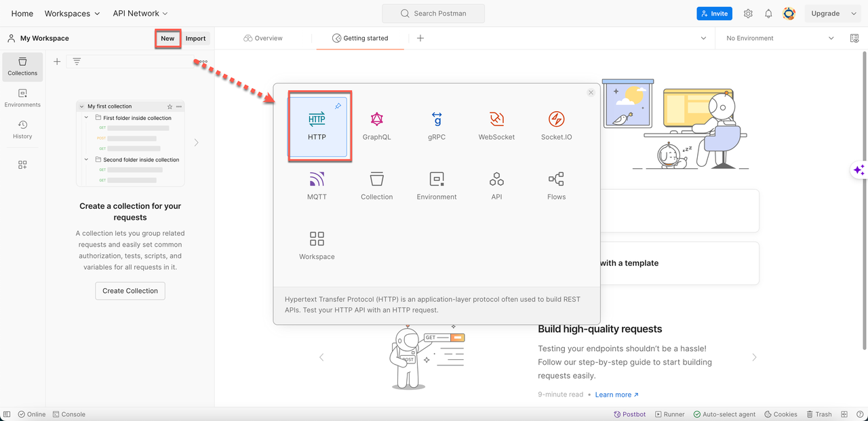Select Socket.IO request type
Viewport: 868px width, 421px height.
pyautogui.click(x=556, y=127)
